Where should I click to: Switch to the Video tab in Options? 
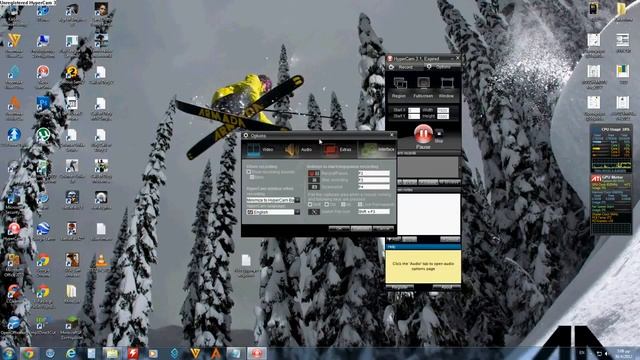point(261,150)
